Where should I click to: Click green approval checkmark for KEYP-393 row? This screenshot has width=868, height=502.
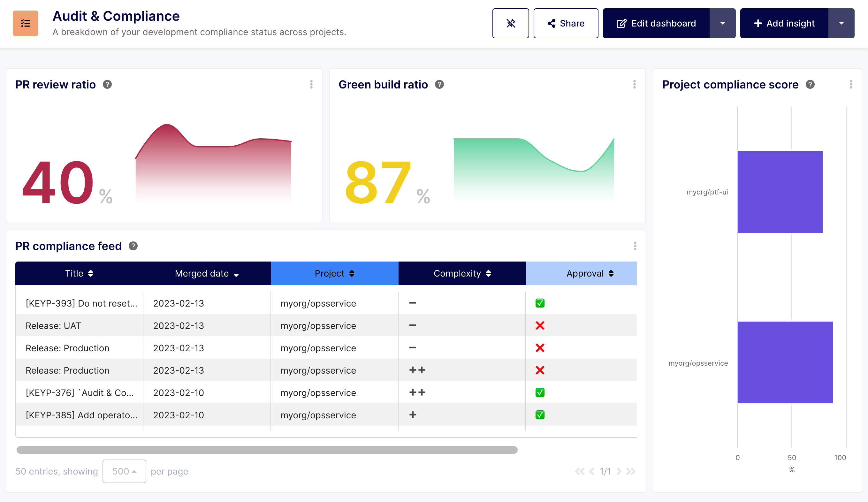pyautogui.click(x=540, y=303)
